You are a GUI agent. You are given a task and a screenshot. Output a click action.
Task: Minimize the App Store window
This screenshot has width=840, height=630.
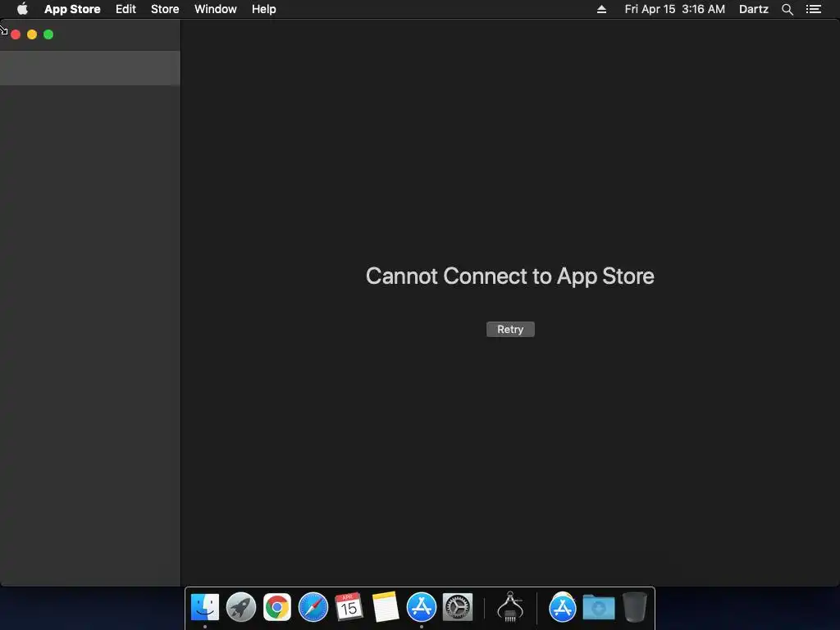[32, 34]
